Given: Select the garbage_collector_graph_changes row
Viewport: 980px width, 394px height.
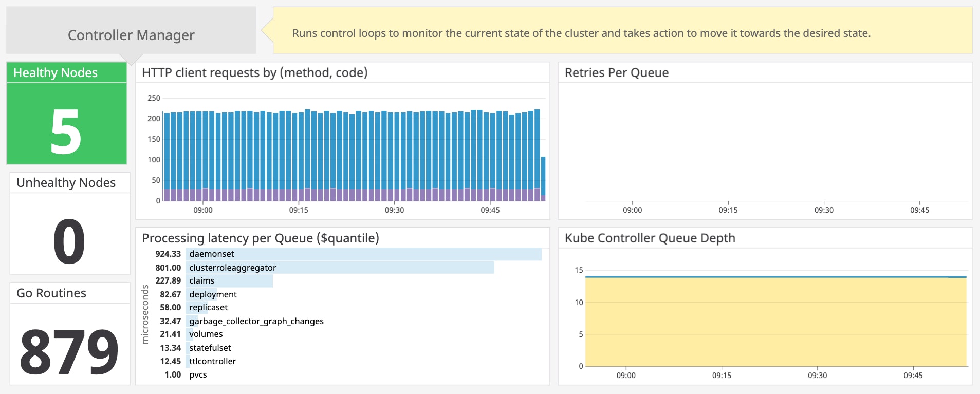Looking at the screenshot, I should [256, 321].
